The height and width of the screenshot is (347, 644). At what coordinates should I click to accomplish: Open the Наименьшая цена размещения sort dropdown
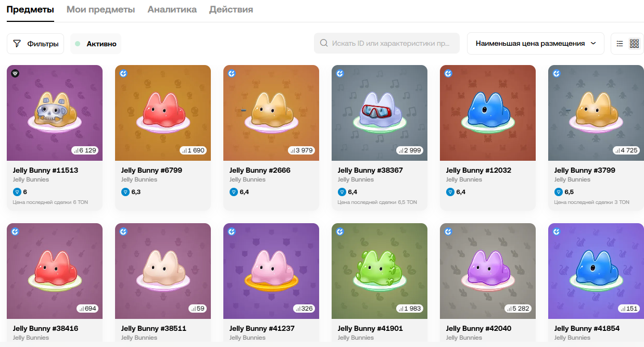click(x=535, y=43)
